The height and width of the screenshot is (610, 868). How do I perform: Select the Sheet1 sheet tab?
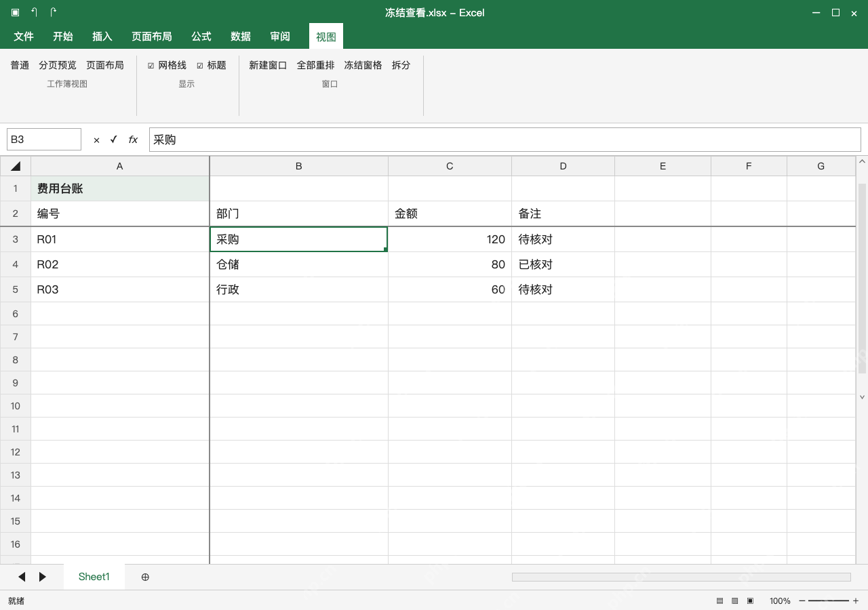pyautogui.click(x=94, y=577)
